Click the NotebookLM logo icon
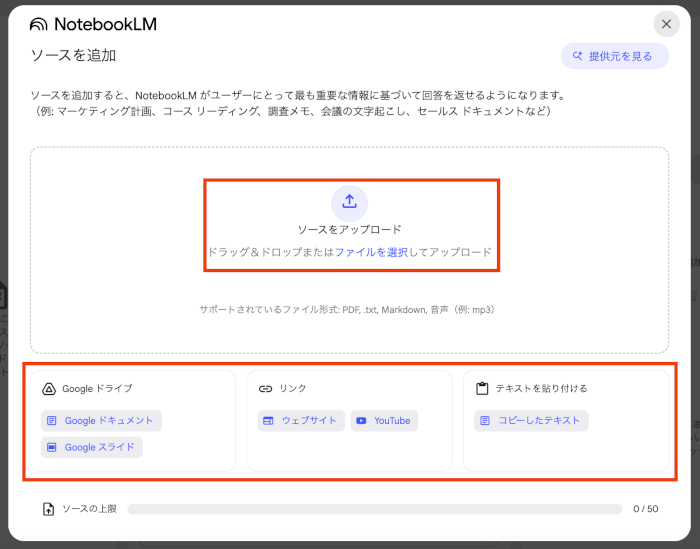 (38, 24)
